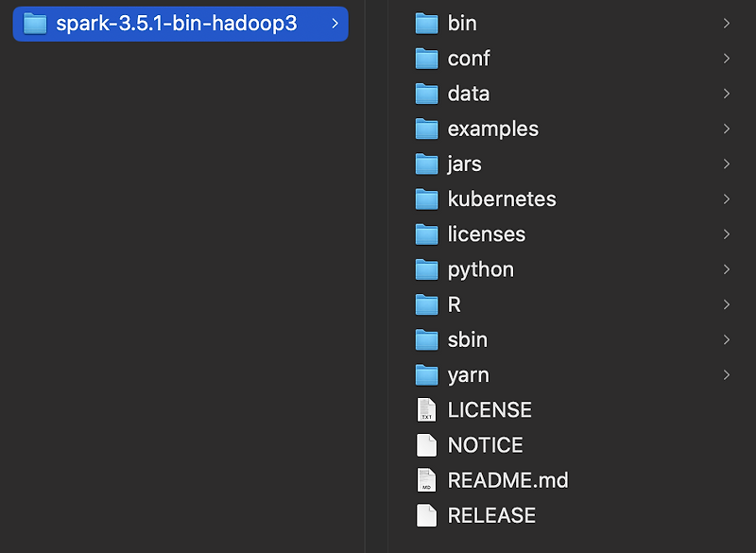Select the licenses folder name
Viewport: 756px width, 553px height.
coord(487,234)
